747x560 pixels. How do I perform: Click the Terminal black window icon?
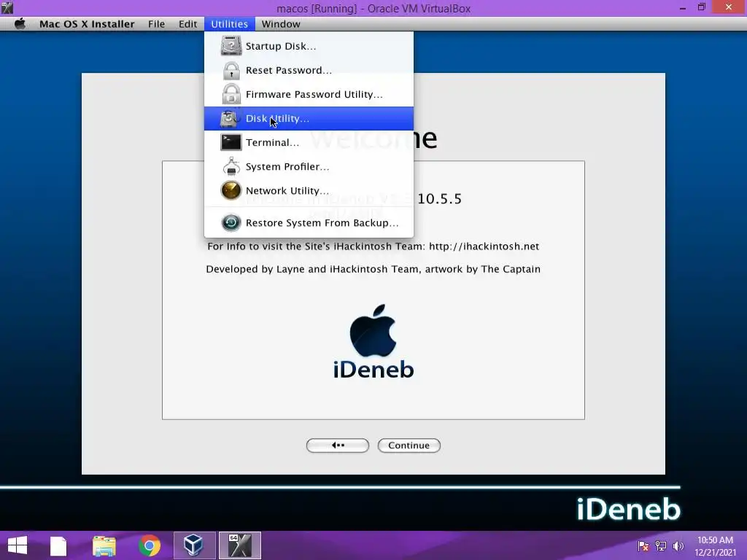[231, 142]
